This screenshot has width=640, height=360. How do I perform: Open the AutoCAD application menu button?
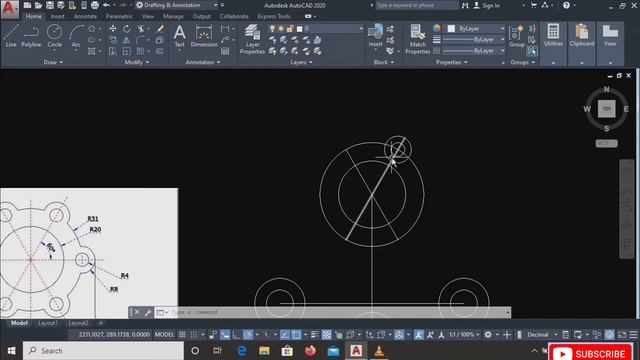(x=9, y=9)
